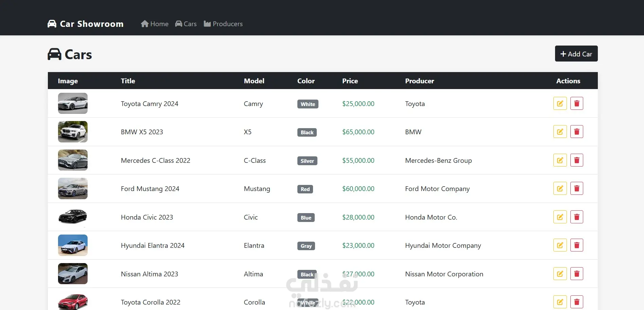Viewport: 644px width, 310px height.
Task: Click the Add Car button
Action: (x=576, y=54)
